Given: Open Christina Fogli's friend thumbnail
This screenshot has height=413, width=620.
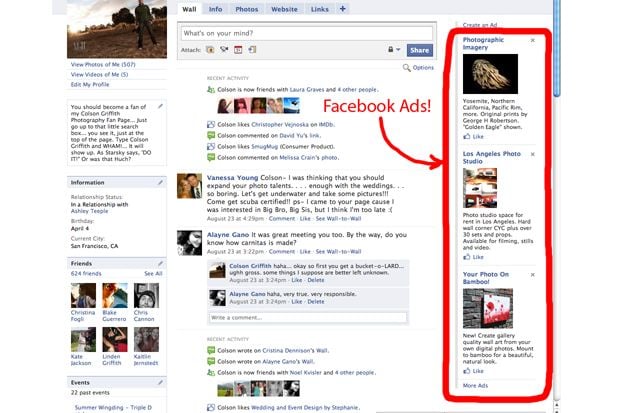Looking at the screenshot, I should 83,295.
